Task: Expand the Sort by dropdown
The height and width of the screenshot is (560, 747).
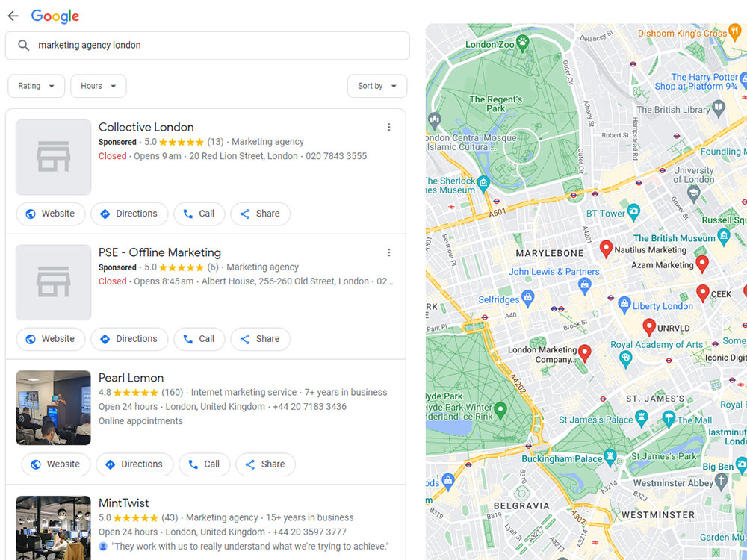Action: pyautogui.click(x=376, y=86)
